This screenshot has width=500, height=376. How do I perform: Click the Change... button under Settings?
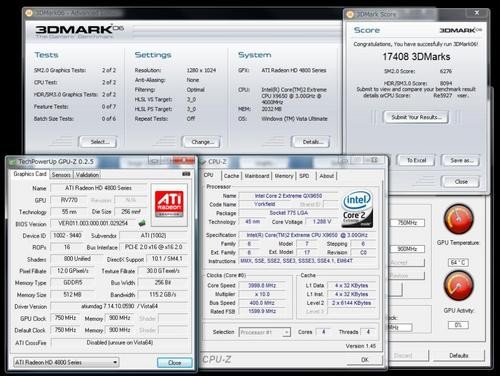click(201, 142)
